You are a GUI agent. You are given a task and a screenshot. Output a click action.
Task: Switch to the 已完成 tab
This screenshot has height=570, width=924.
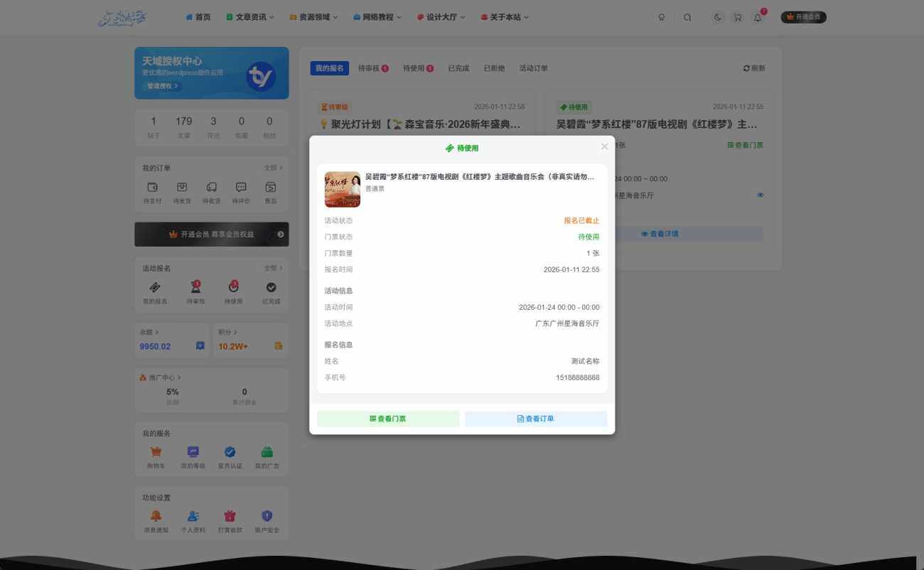[x=458, y=68]
